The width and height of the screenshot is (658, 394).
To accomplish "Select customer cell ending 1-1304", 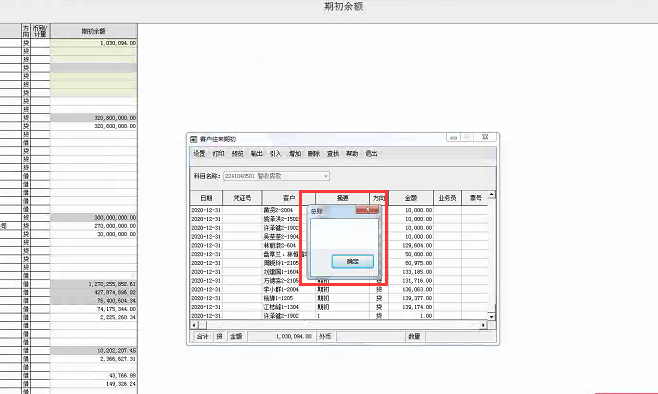I will (289, 307).
